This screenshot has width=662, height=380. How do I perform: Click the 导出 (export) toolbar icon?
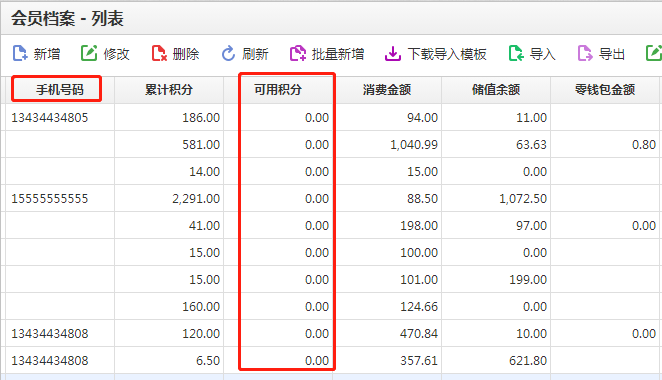(585, 54)
